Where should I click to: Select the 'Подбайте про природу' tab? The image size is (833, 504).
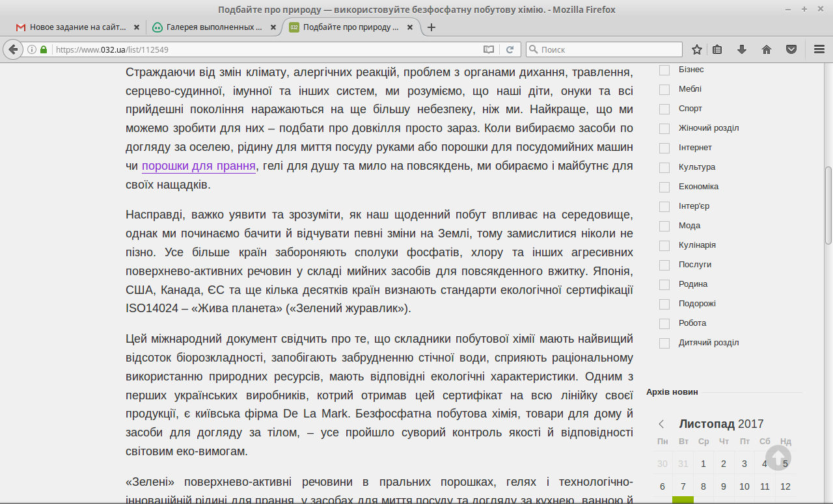(352, 27)
